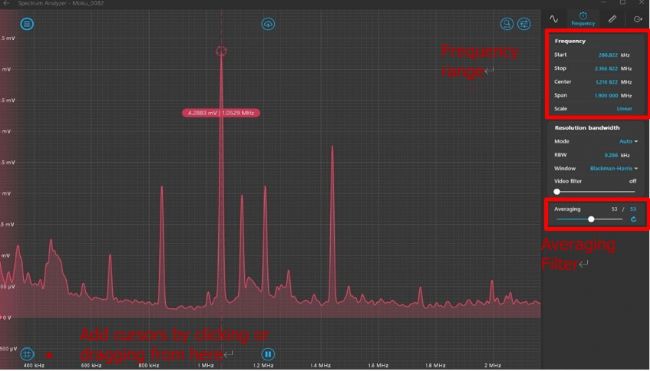Click the Span frequency value field

(x=606, y=95)
